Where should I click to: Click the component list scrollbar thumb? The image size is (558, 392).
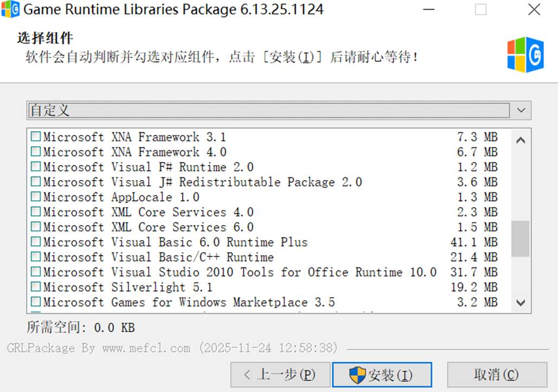pyautogui.click(x=520, y=239)
